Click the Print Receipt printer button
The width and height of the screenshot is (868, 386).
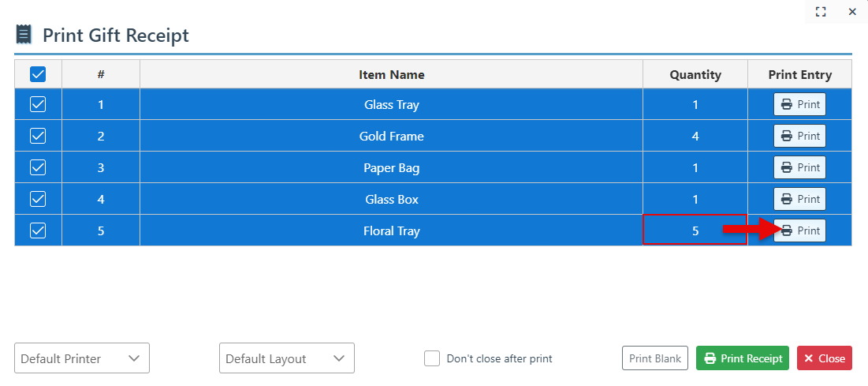pos(743,358)
